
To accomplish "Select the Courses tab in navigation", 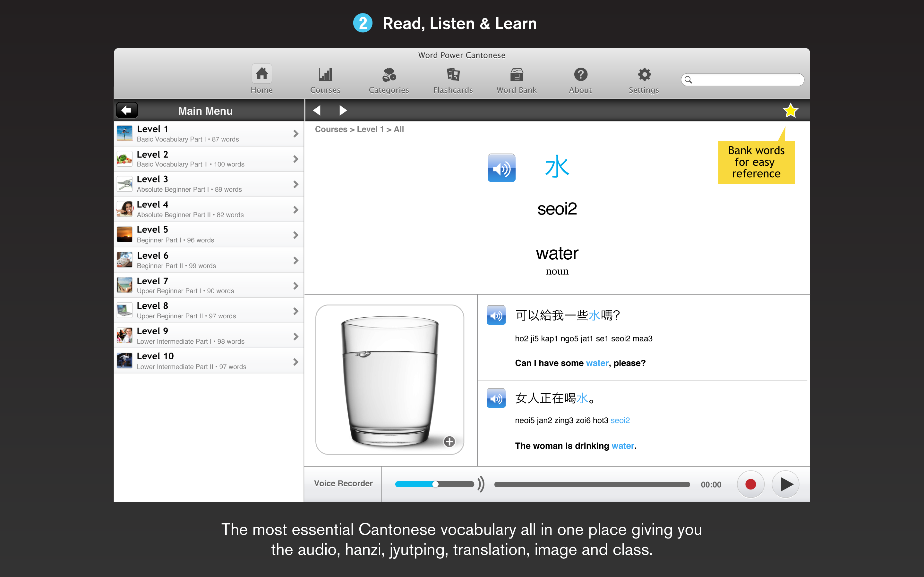I will (325, 79).
